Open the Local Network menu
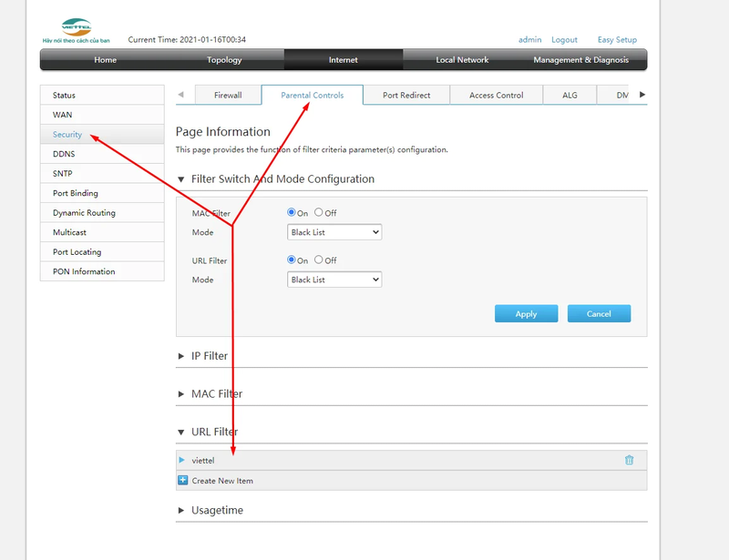 pos(462,59)
